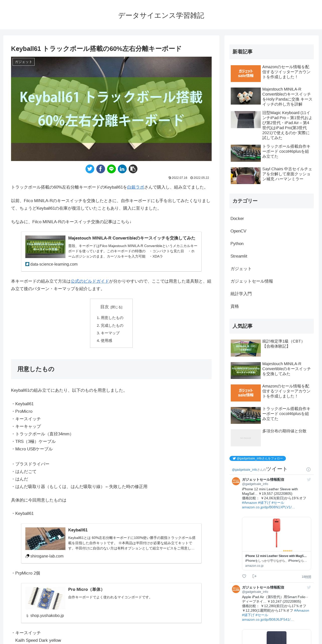Jump to キーマップ in contents
Viewport: 322px width, 644px height.
[x=110, y=333]
